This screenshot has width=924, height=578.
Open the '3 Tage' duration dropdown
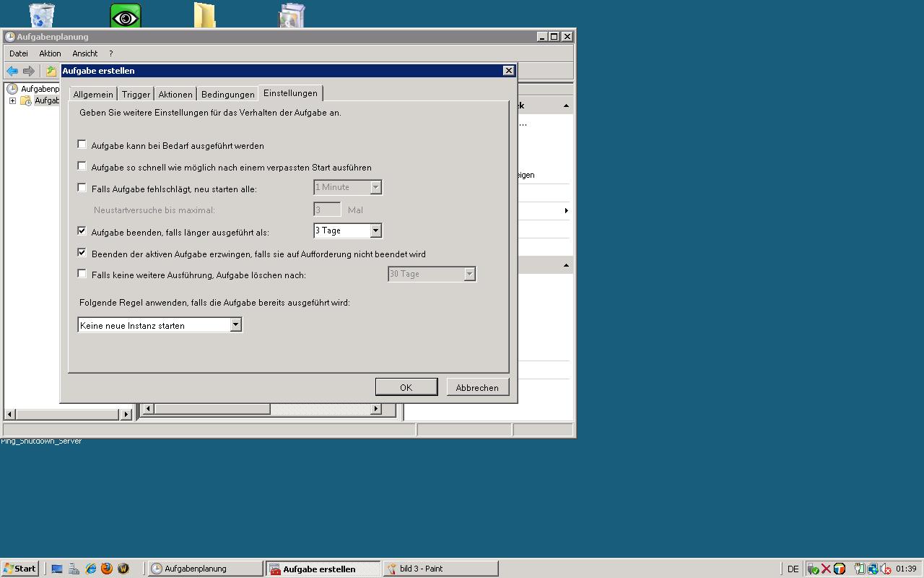point(375,230)
